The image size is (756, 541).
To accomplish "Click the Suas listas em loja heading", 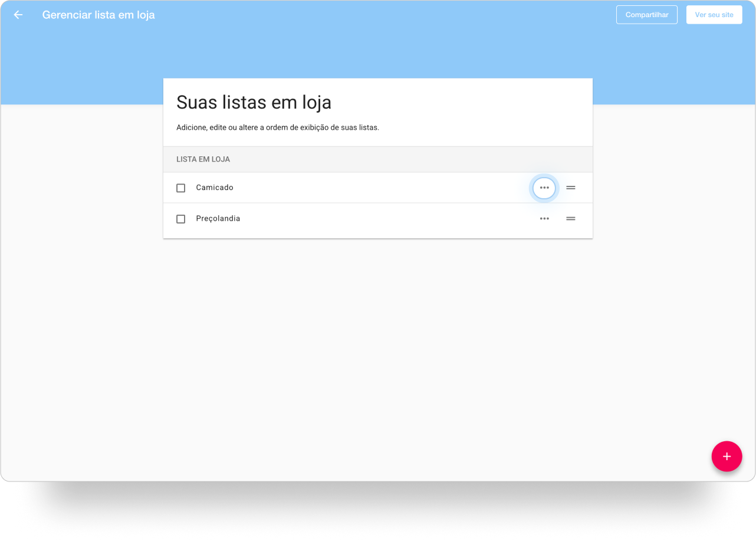I will (254, 102).
